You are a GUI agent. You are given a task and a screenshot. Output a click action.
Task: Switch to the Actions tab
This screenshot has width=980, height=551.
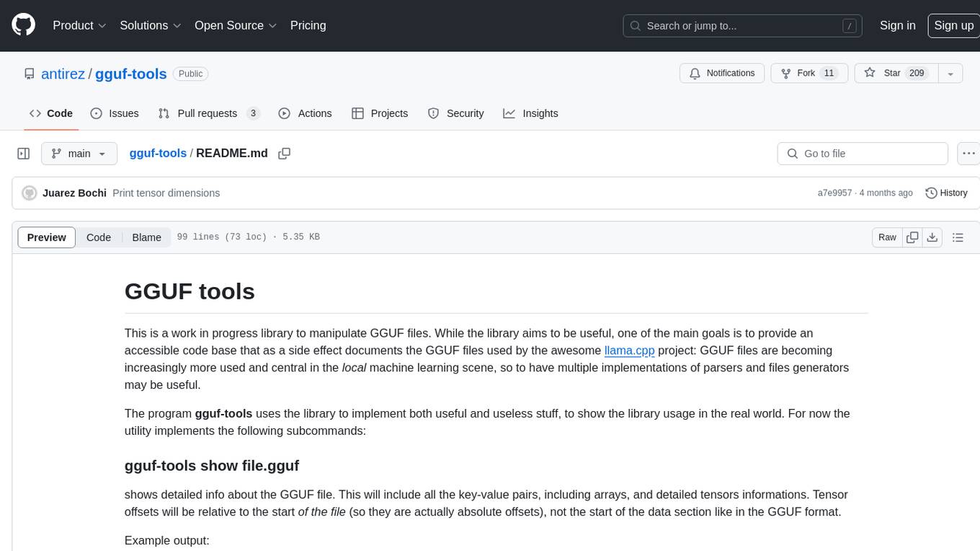pyautogui.click(x=305, y=113)
